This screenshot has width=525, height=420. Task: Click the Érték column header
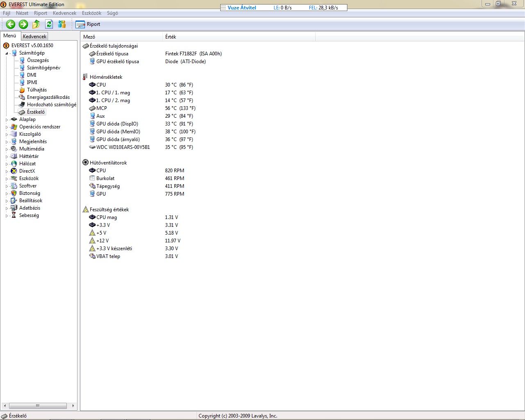(239, 37)
